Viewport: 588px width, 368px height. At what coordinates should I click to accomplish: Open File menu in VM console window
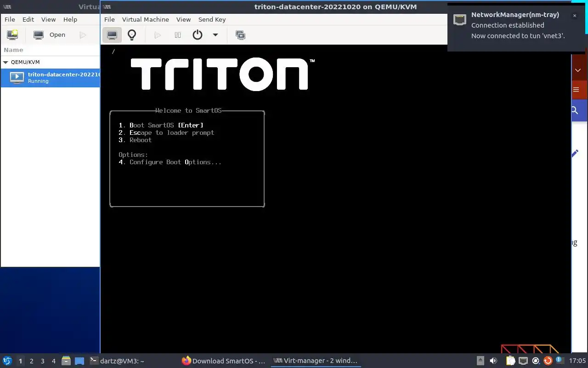click(109, 19)
